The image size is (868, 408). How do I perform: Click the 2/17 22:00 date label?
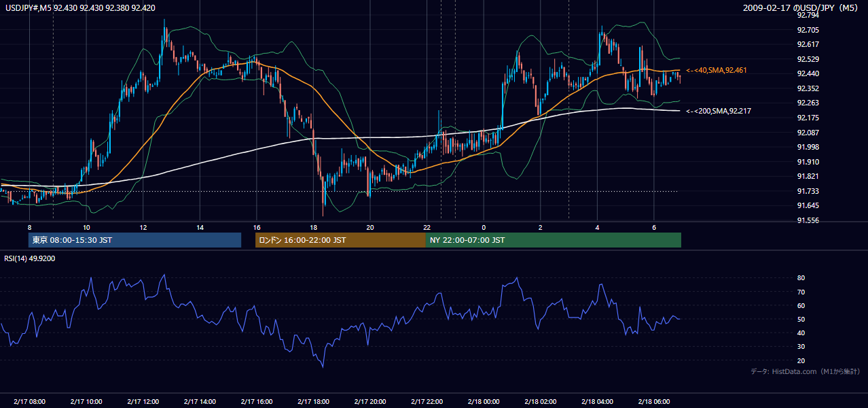pos(427,402)
